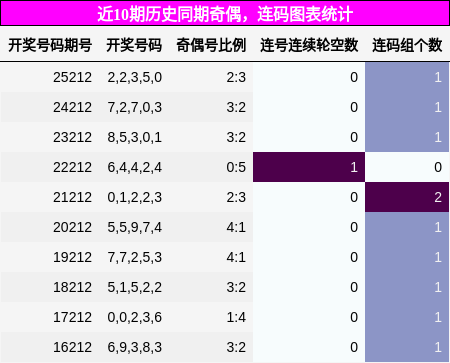Select issue number 25212 cell
This screenshot has width=450, height=363.
pyautogui.click(x=50, y=77)
